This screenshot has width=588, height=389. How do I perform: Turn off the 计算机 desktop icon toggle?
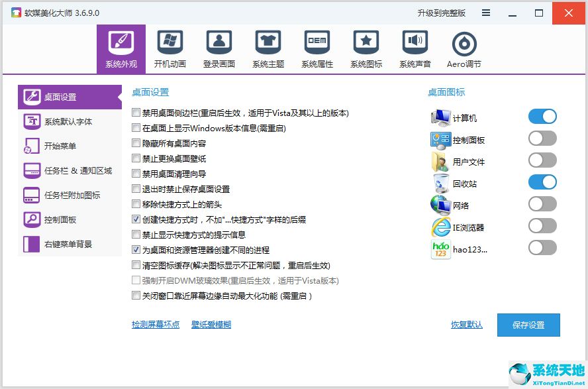pyautogui.click(x=542, y=117)
